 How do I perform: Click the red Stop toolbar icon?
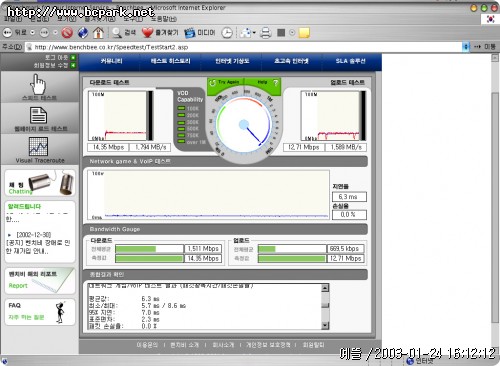(x=67, y=33)
